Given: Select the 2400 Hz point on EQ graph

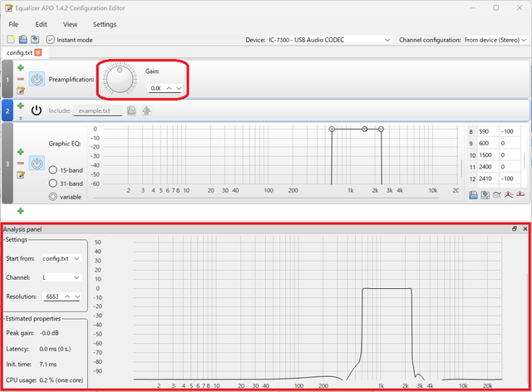Looking at the screenshot, I should click(x=381, y=129).
